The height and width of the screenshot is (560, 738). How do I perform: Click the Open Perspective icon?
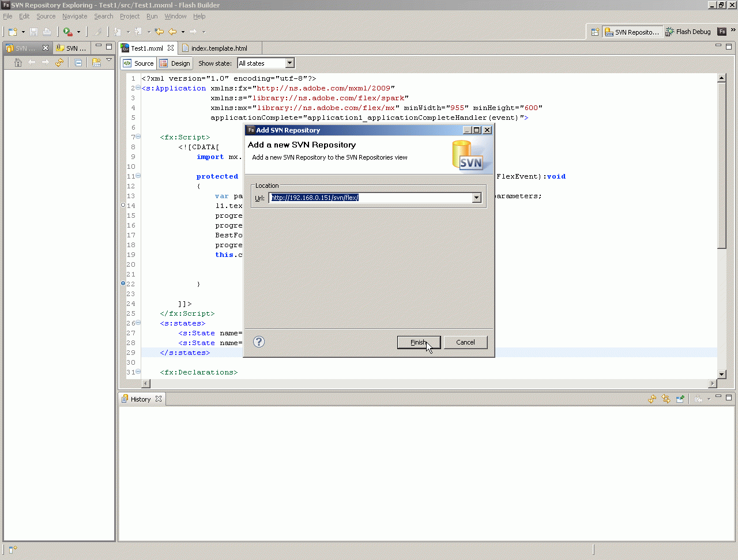(595, 32)
